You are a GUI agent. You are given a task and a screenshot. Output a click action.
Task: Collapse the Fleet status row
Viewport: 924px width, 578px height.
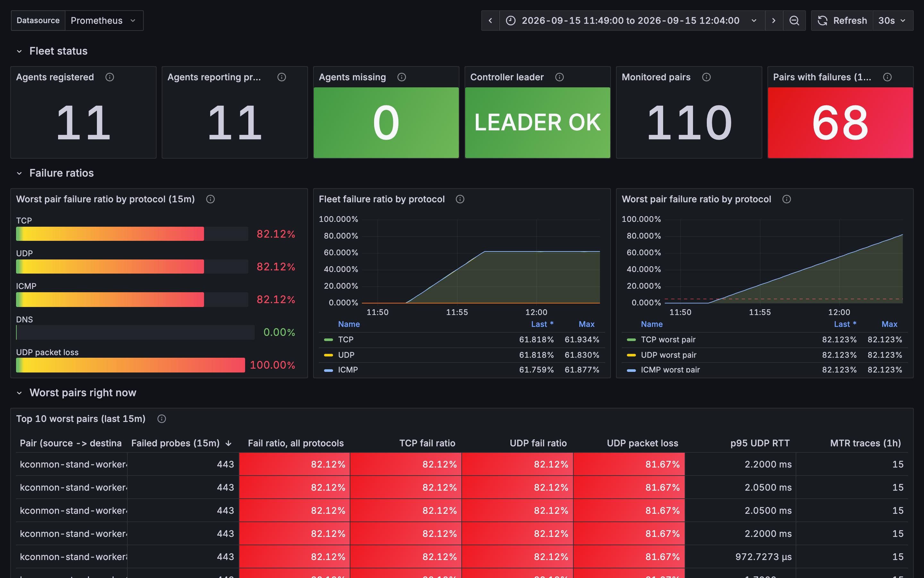(x=52, y=51)
